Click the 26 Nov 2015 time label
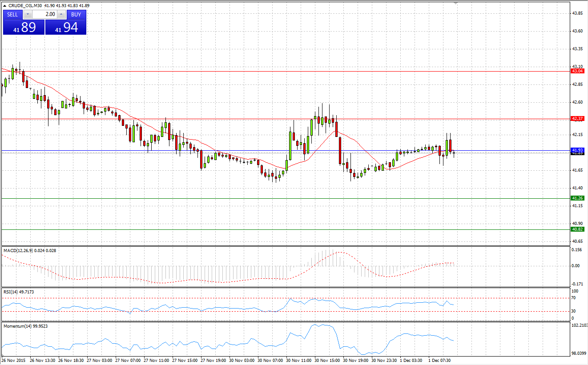This screenshot has width=588, height=365. coord(13,360)
